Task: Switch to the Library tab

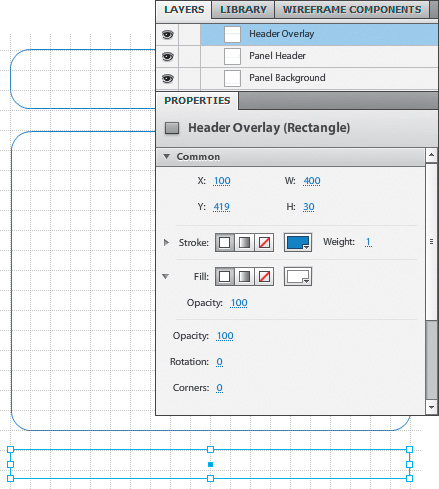Action: (243, 10)
